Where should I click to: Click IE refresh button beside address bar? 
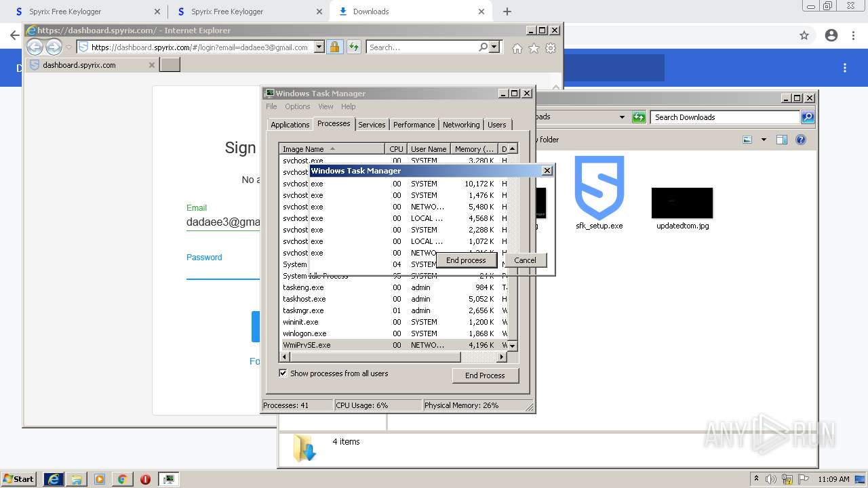click(x=354, y=47)
